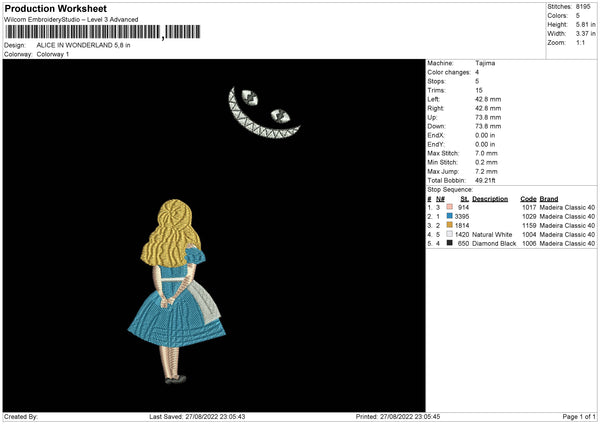The width and height of the screenshot is (600, 424).
Task: Click thread code 1029
Action: coord(529,216)
